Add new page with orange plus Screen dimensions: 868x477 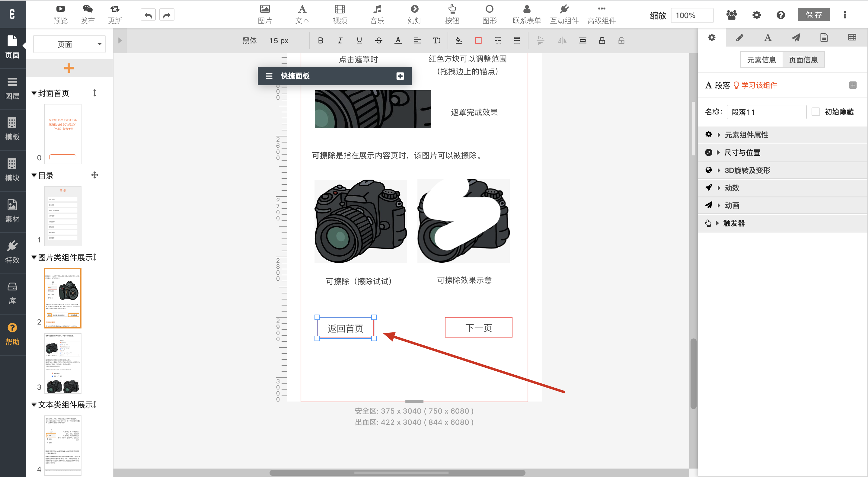pos(69,68)
